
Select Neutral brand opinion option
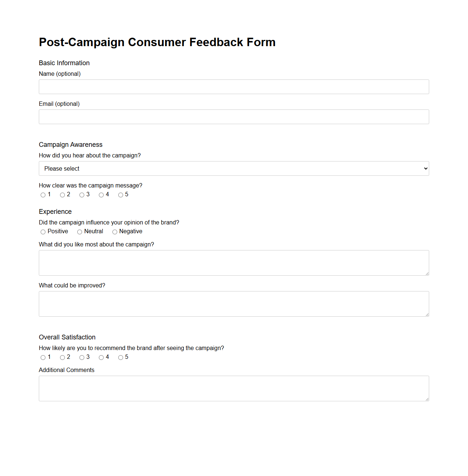pyautogui.click(x=79, y=232)
